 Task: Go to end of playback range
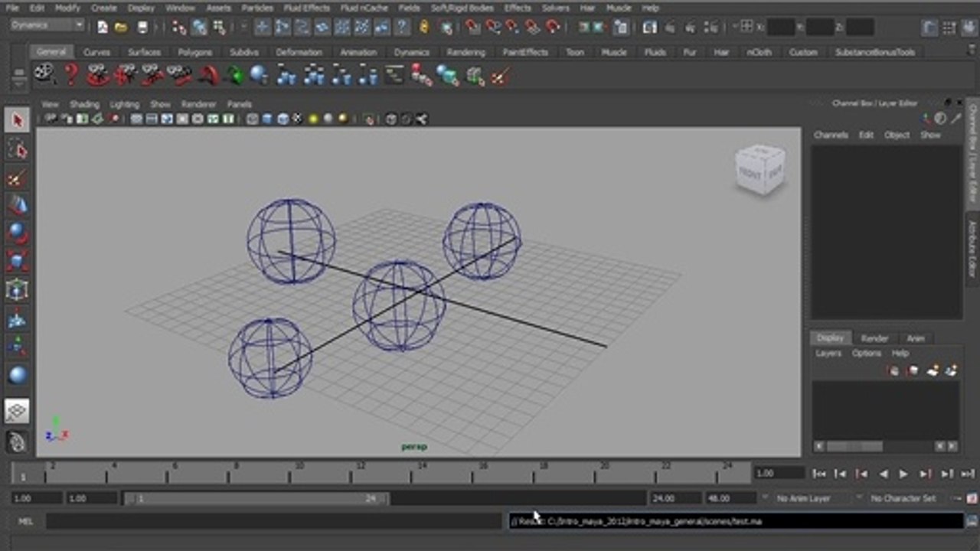(968, 474)
